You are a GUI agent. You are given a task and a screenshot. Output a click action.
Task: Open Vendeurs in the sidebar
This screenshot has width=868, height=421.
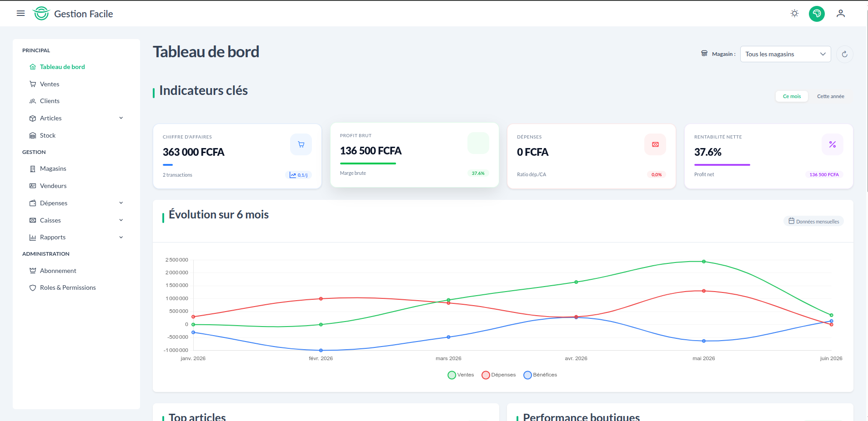[53, 186]
